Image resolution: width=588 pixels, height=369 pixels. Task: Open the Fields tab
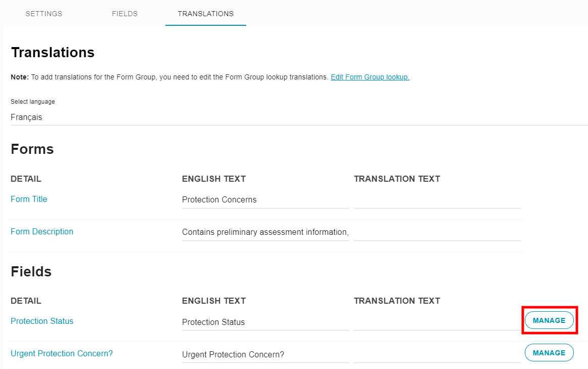[125, 14]
